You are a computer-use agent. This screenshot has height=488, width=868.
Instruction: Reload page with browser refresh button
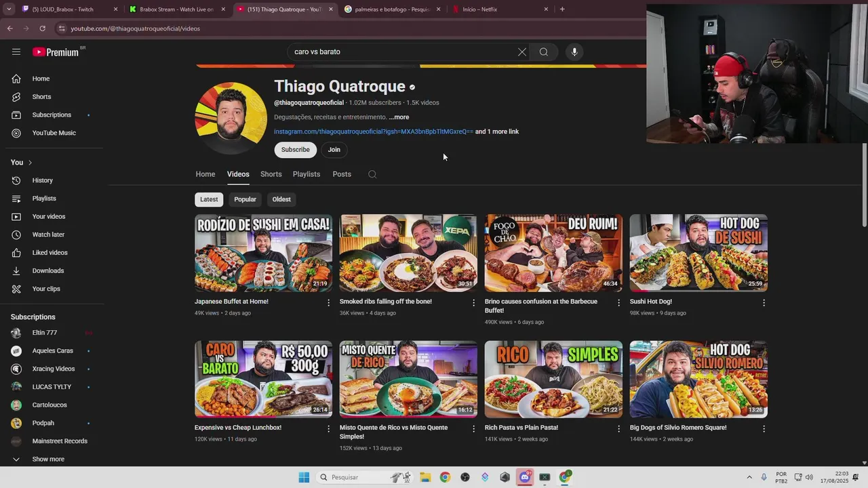click(42, 28)
